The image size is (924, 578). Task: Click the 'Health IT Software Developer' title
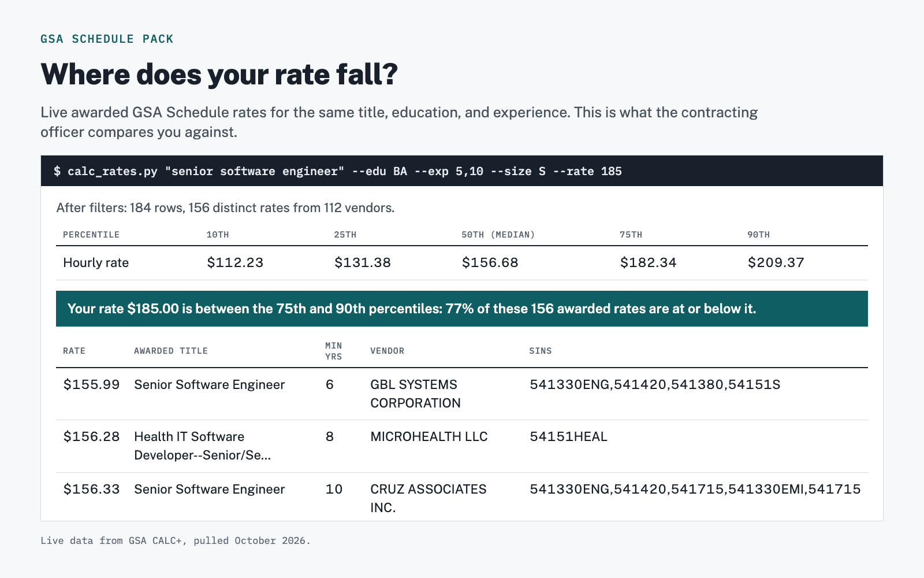(x=203, y=446)
